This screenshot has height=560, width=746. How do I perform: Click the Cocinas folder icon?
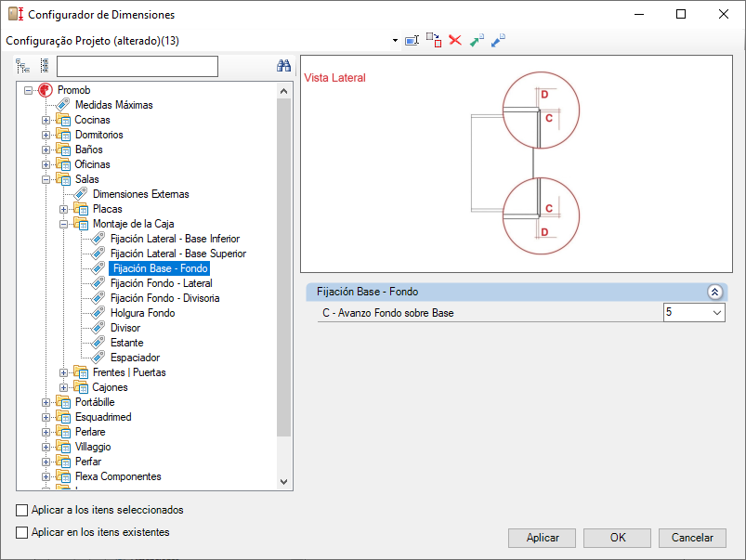click(63, 120)
